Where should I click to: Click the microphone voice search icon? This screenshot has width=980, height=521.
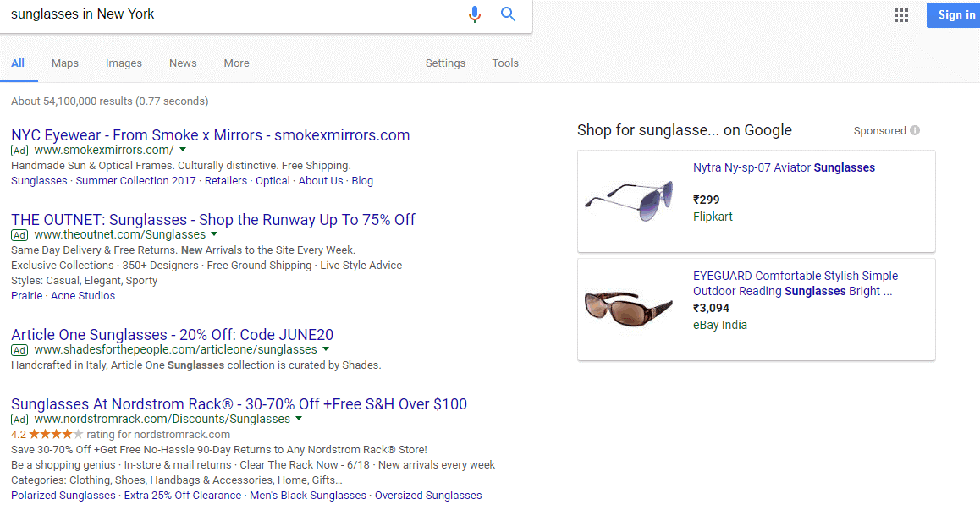point(475,14)
